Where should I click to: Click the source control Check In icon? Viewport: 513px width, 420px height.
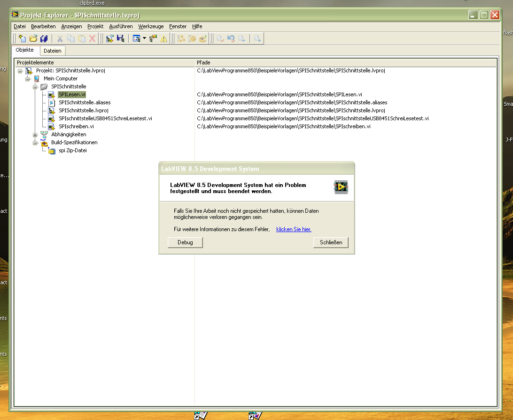coord(220,39)
